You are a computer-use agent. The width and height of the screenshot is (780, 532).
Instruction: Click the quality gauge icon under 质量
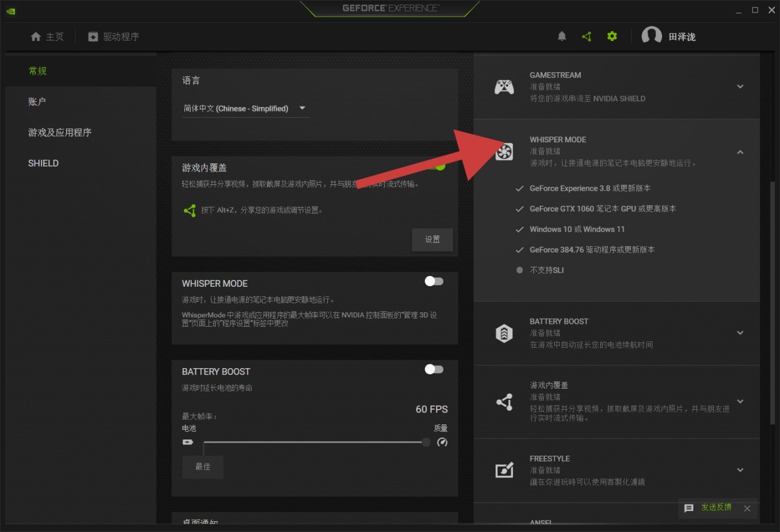click(442, 442)
